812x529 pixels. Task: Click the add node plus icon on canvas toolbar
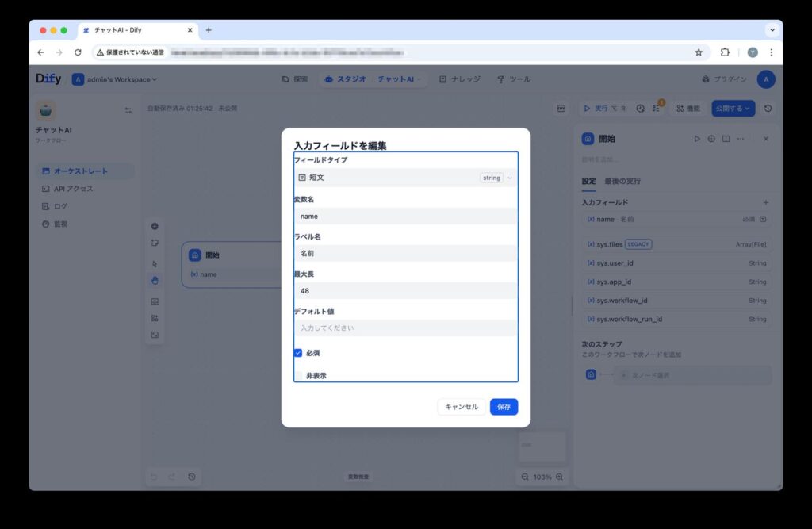155,226
